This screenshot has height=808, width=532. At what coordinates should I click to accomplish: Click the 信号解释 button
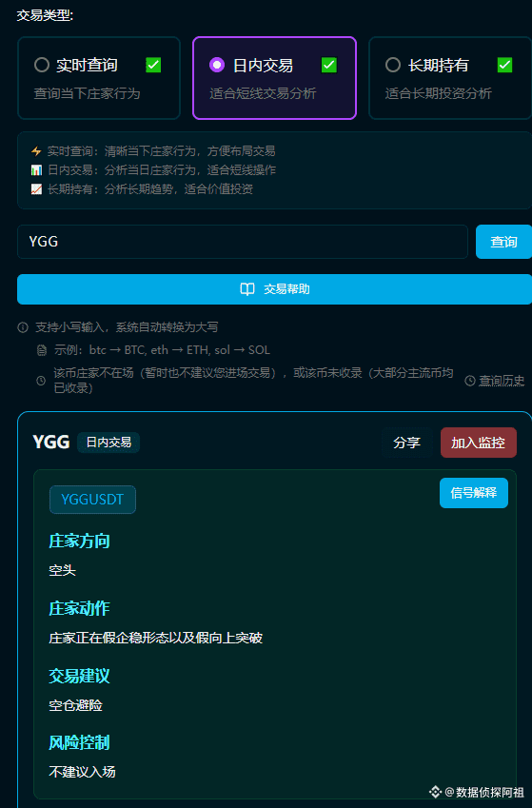tap(474, 493)
